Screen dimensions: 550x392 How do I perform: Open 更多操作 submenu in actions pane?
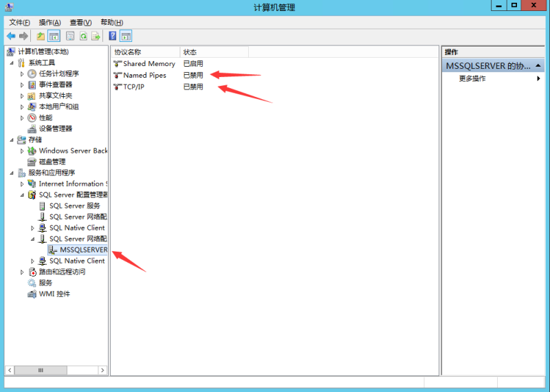494,78
